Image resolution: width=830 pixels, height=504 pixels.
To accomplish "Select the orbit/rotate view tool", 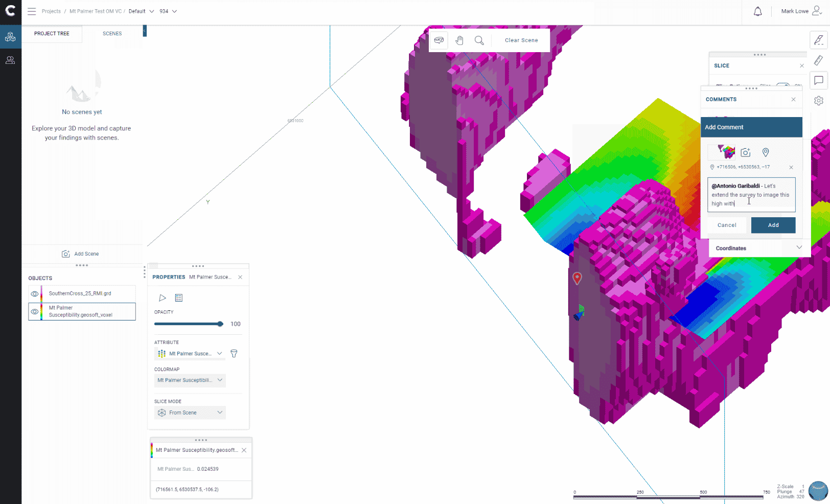I will coord(439,40).
